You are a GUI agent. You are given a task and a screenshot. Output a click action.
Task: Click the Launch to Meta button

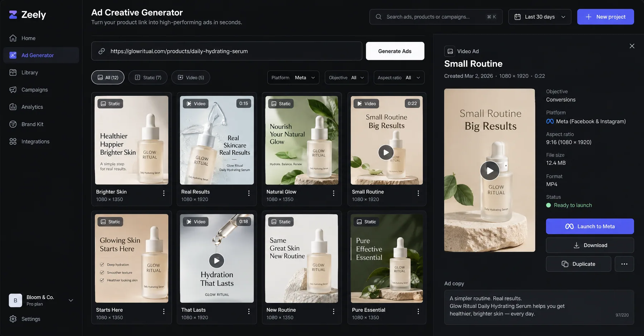(x=590, y=226)
